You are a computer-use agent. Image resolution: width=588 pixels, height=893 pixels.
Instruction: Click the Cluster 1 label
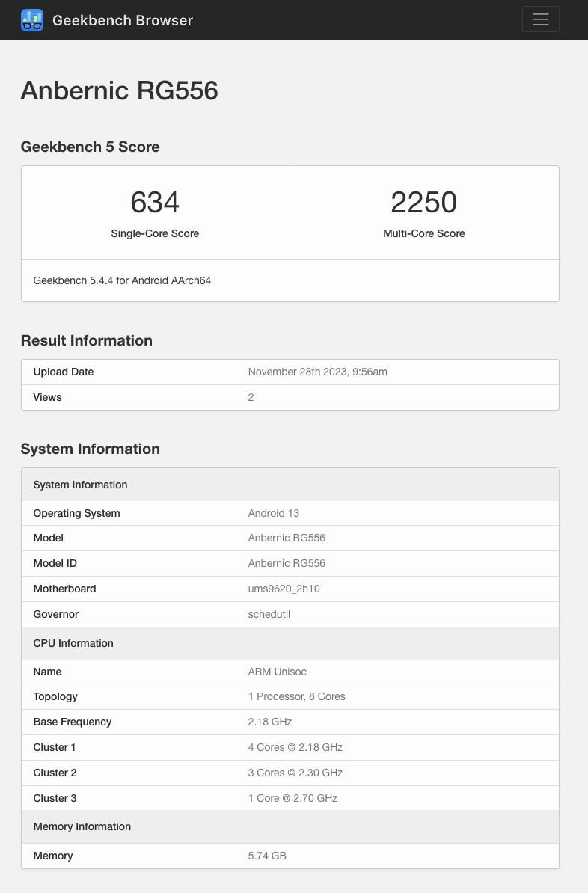pyautogui.click(x=54, y=748)
